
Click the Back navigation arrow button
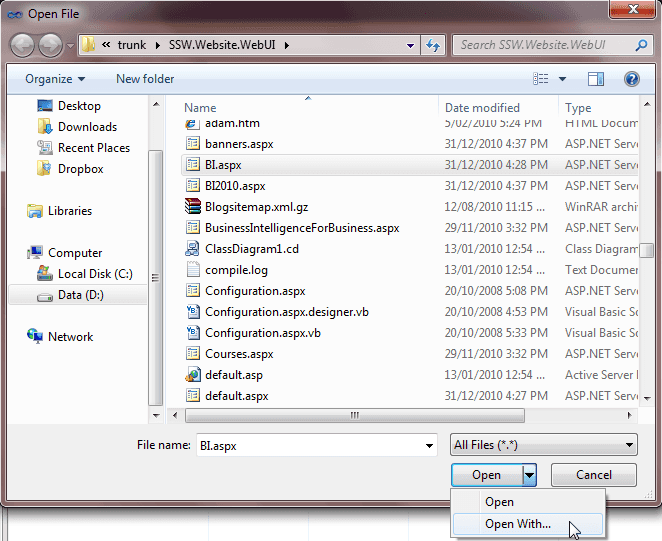tap(22, 46)
